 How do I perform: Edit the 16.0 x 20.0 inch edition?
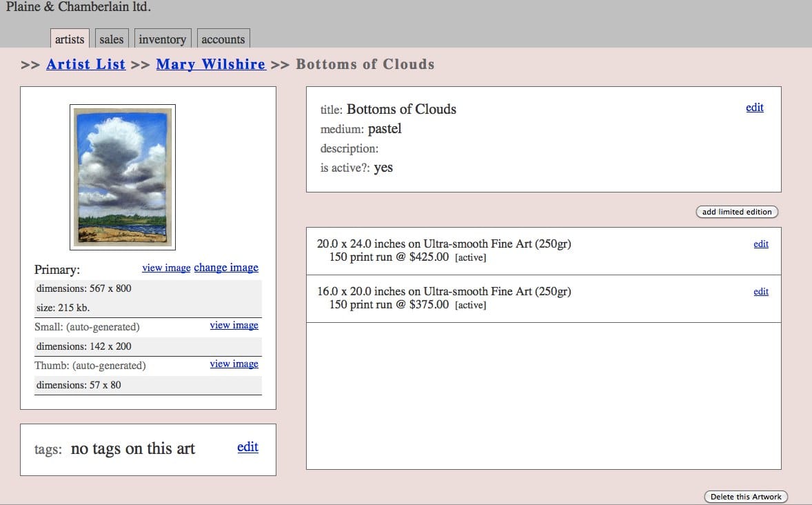pos(760,292)
